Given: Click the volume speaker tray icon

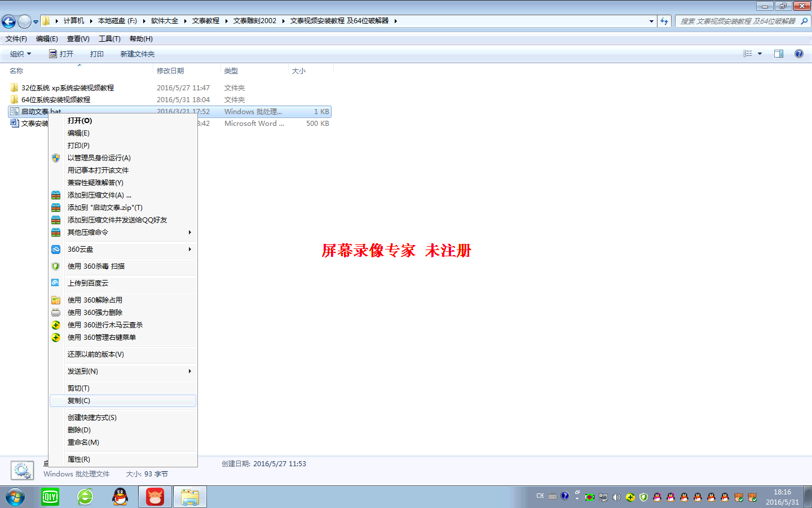Looking at the screenshot, I should point(616,497).
